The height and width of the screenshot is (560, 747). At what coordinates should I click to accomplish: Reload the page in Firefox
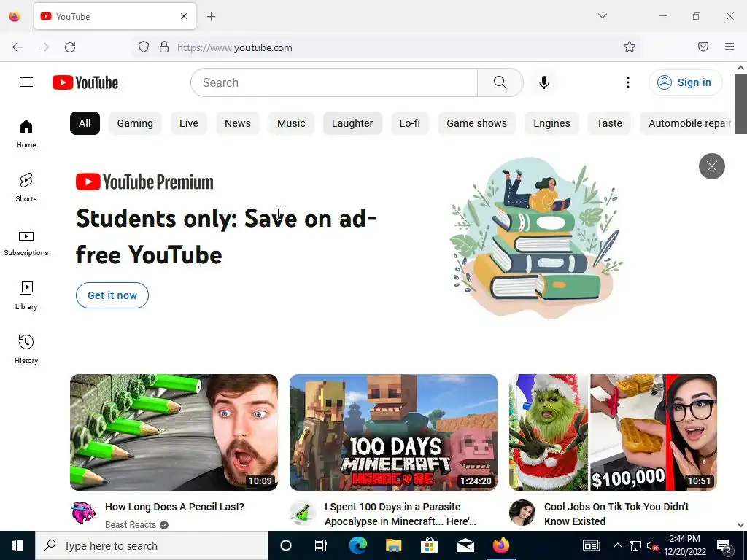[70, 47]
